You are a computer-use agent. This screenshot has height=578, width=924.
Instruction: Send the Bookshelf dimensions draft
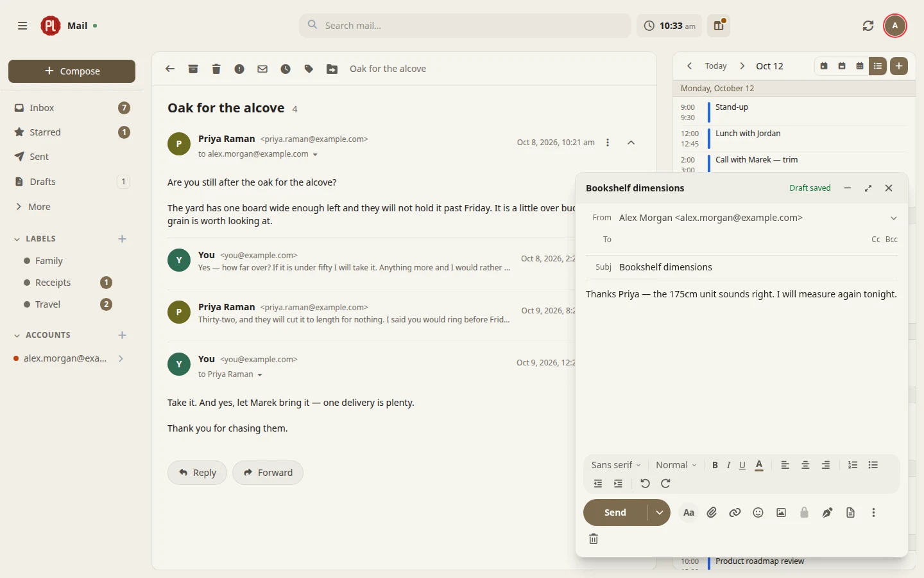(615, 512)
